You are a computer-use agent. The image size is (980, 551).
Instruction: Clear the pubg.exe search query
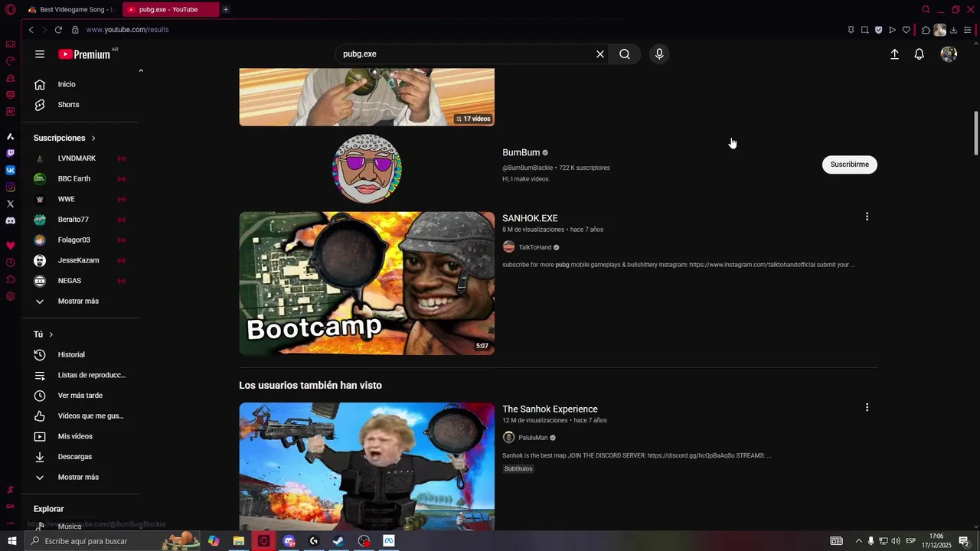600,54
